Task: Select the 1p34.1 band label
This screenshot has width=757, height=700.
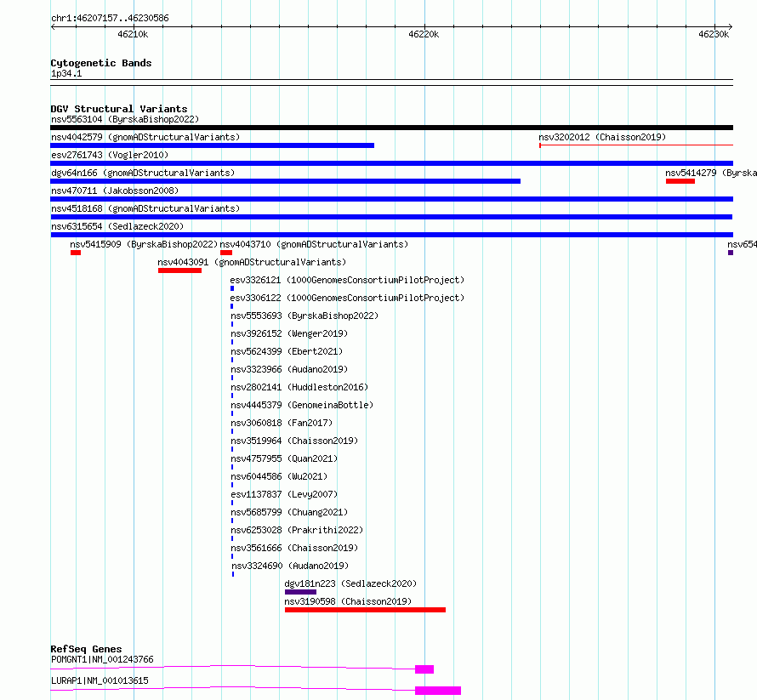Action: coord(66,73)
